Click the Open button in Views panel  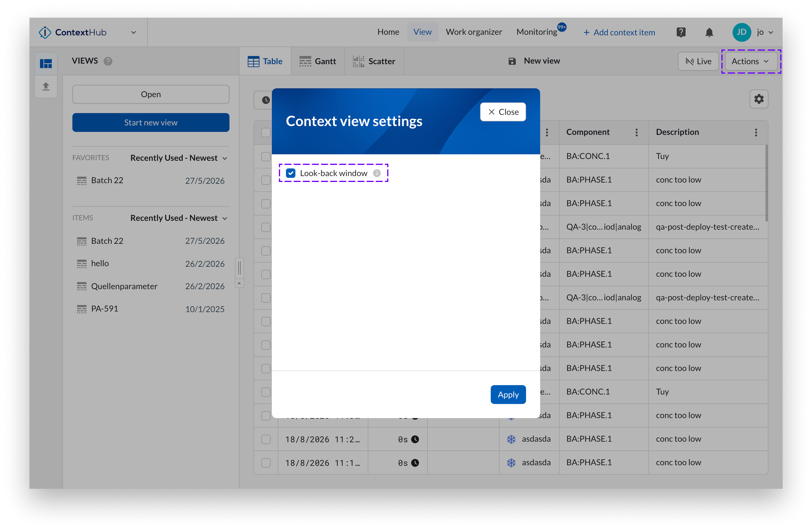coord(151,94)
